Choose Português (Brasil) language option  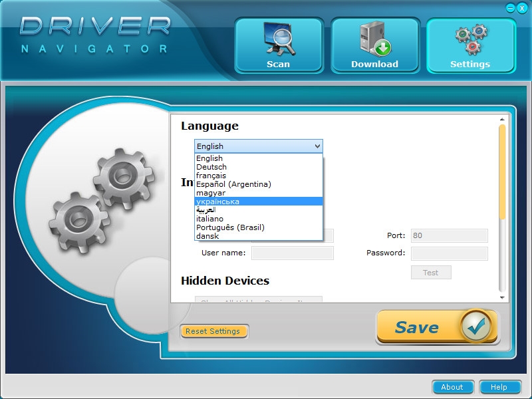[x=259, y=227]
